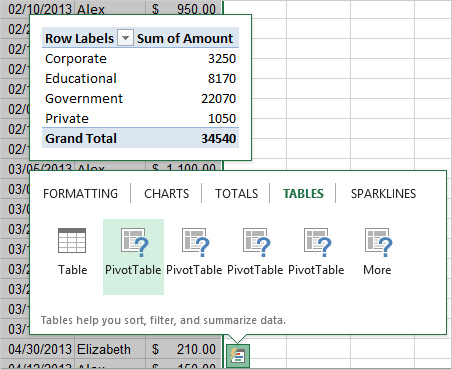The height and width of the screenshot is (370, 452).
Task: Select the highlighted first PivotTable option
Action: [x=133, y=257]
